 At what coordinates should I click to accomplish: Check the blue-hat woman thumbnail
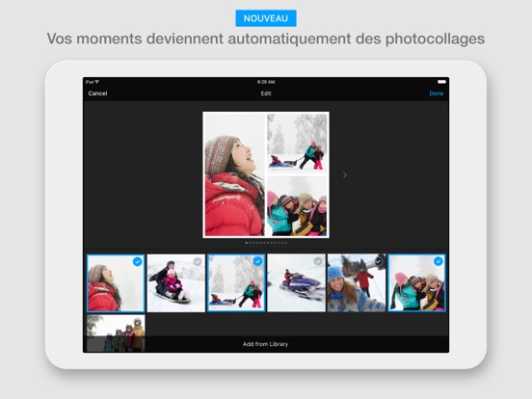(357, 283)
